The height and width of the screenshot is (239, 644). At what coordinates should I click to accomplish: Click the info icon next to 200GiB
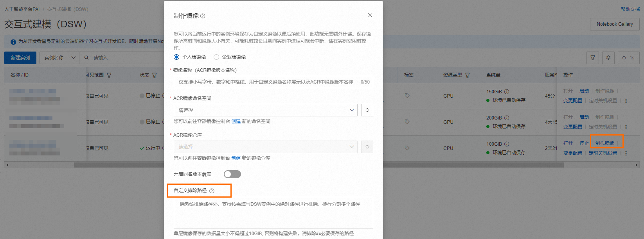pyautogui.click(x=507, y=118)
